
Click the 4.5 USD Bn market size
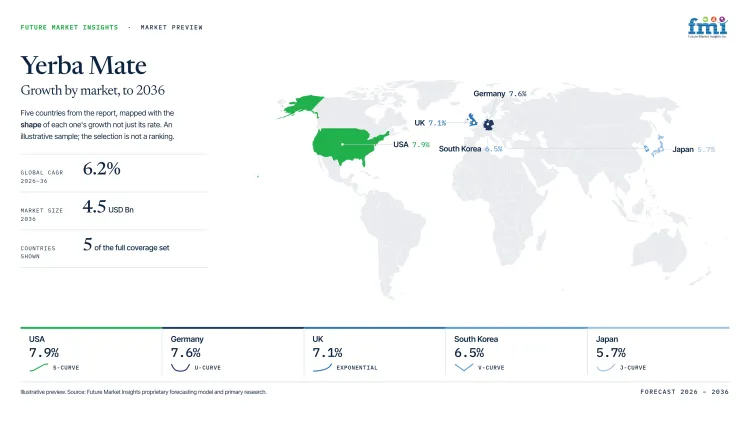pos(108,207)
